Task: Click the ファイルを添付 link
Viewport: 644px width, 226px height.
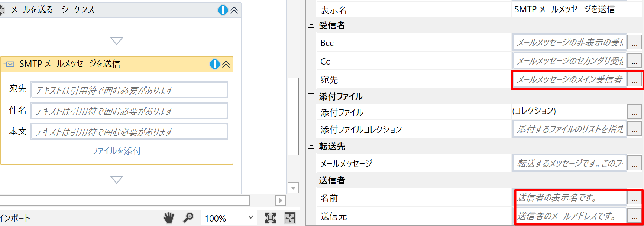Action: click(116, 151)
